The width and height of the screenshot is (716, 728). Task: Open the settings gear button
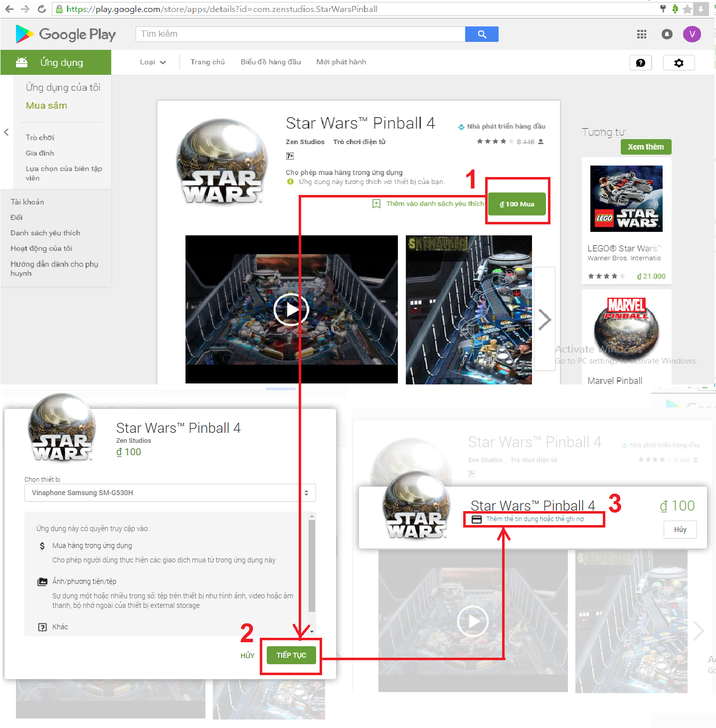point(679,63)
